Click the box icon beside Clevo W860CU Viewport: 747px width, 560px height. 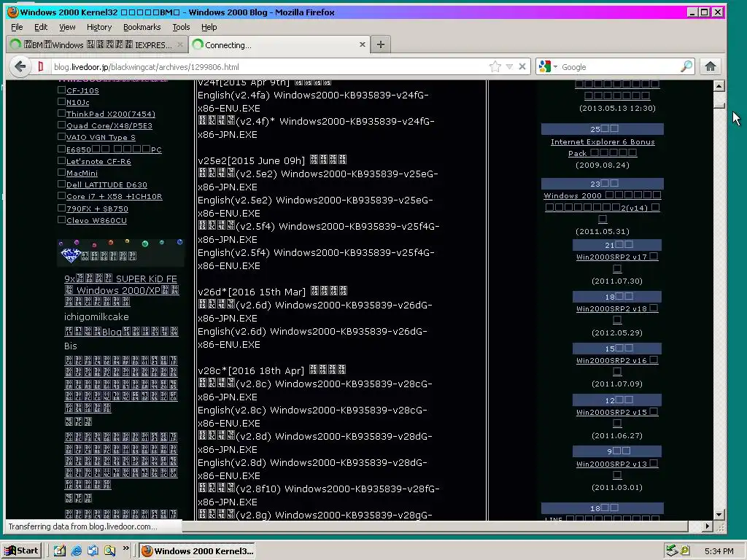pos(61,219)
